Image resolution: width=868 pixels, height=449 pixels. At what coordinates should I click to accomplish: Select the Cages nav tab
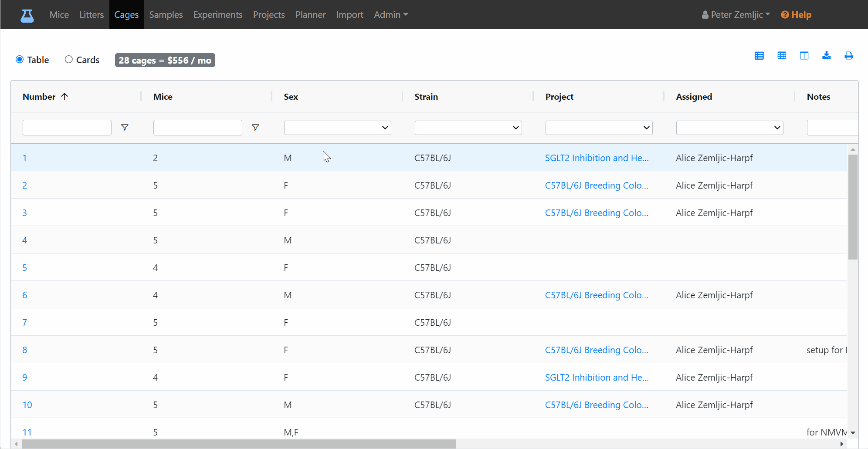tap(126, 15)
